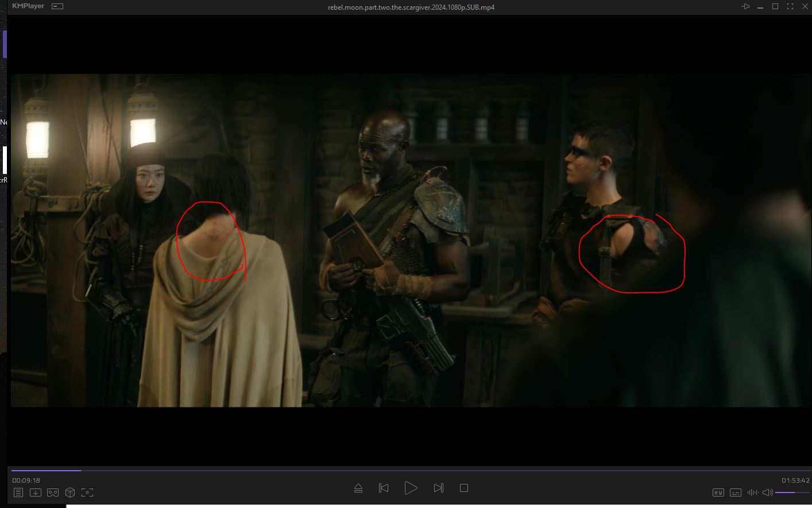Open the 3D cube settings icon

[70, 493]
